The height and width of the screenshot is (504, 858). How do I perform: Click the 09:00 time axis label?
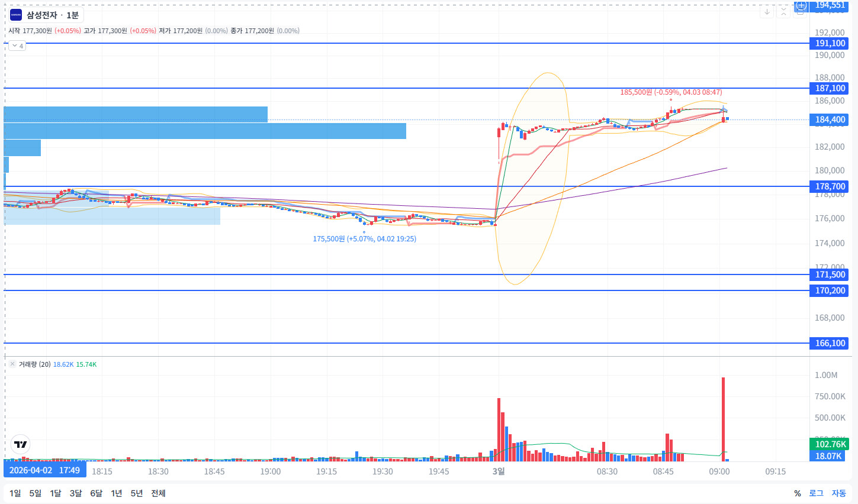coord(719,471)
